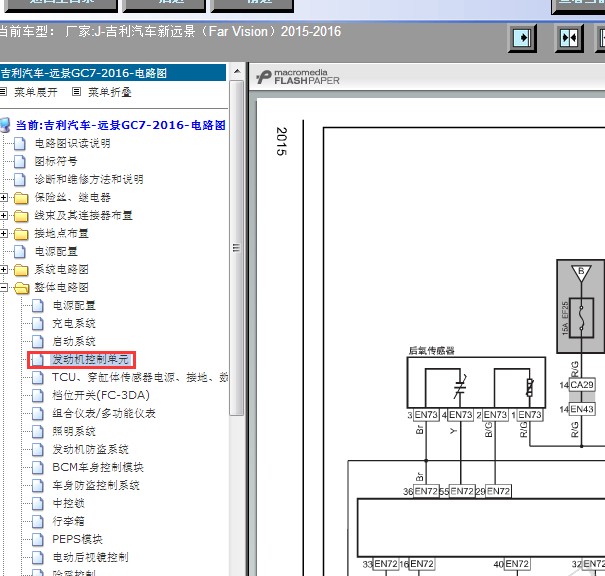Click the page icon next to PEPS模块
Image resolution: width=605 pixels, height=576 pixels.
point(38,539)
